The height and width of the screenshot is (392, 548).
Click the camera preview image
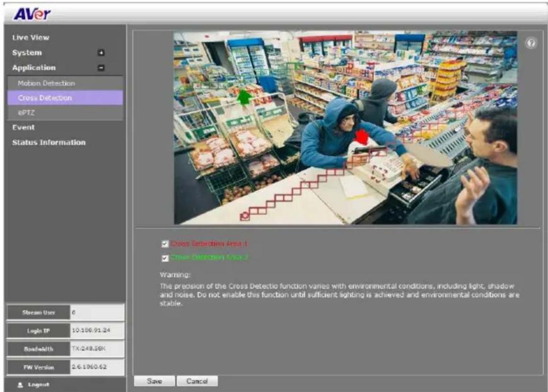(345, 128)
